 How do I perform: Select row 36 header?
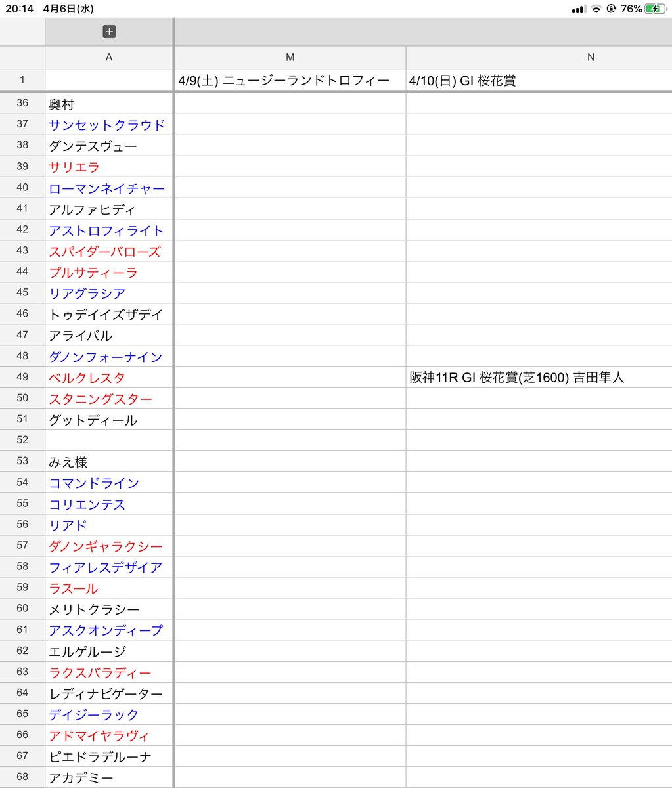coord(22,103)
